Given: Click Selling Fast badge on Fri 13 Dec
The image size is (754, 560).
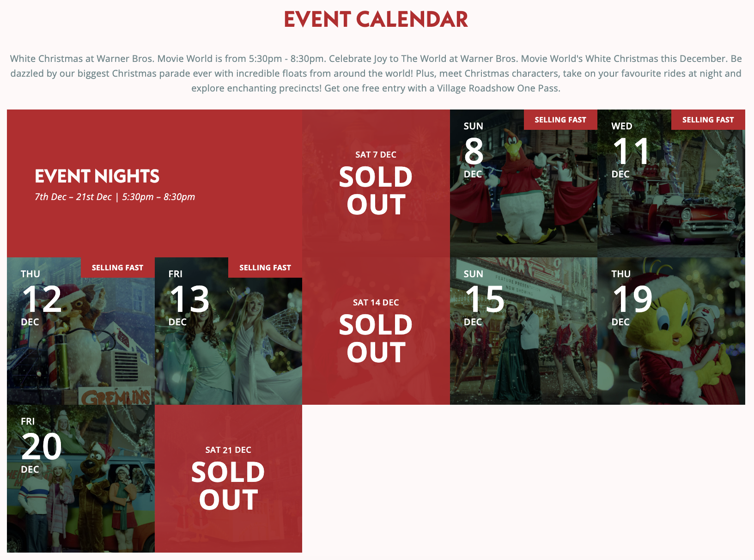Looking at the screenshot, I should coord(265,268).
